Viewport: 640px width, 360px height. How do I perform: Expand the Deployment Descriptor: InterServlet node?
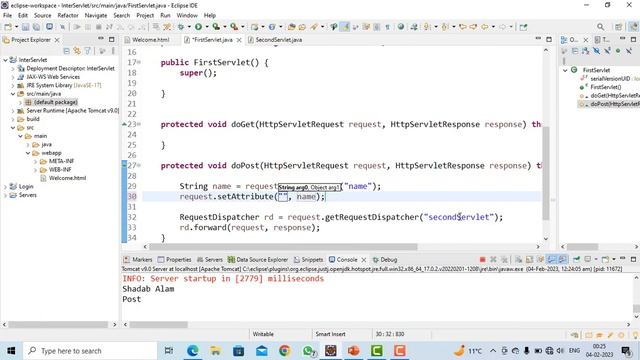tap(13, 69)
